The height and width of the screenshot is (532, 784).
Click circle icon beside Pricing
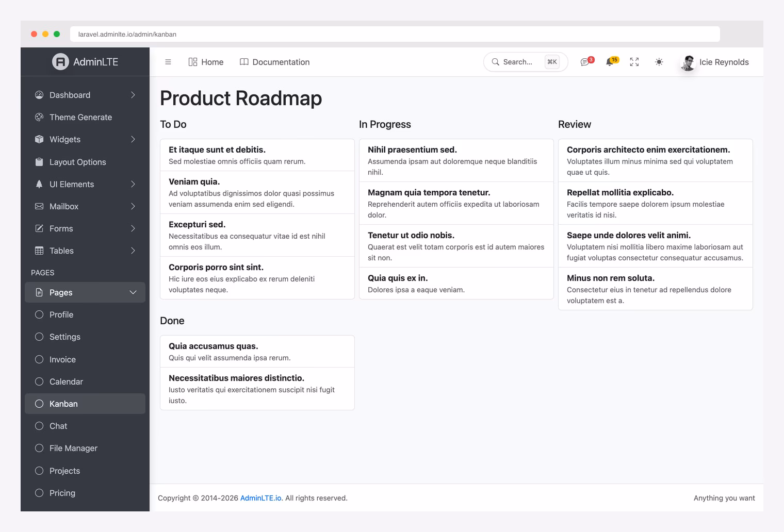tap(39, 493)
